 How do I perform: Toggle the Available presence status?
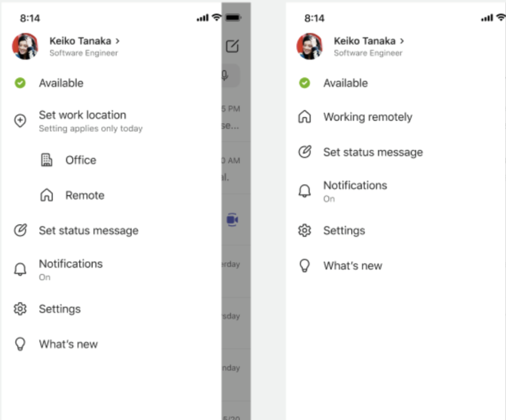click(x=60, y=83)
